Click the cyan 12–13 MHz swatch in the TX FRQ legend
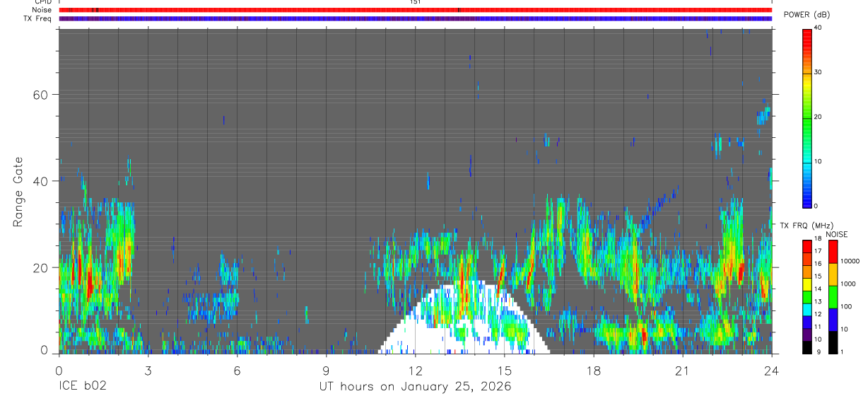The image size is (868, 401). point(807,309)
